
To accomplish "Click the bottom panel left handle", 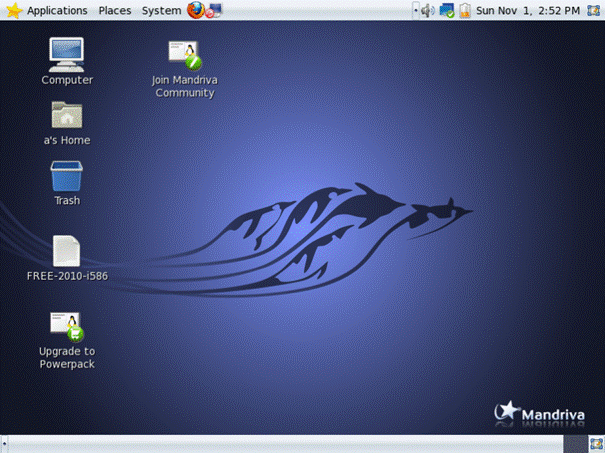I will pos(4,444).
